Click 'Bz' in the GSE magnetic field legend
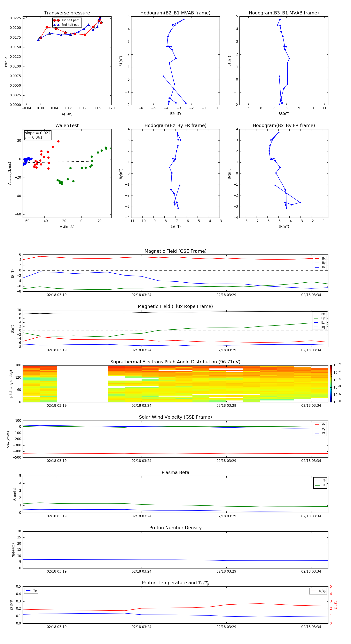The height and width of the screenshot is (644, 351). click(x=324, y=267)
